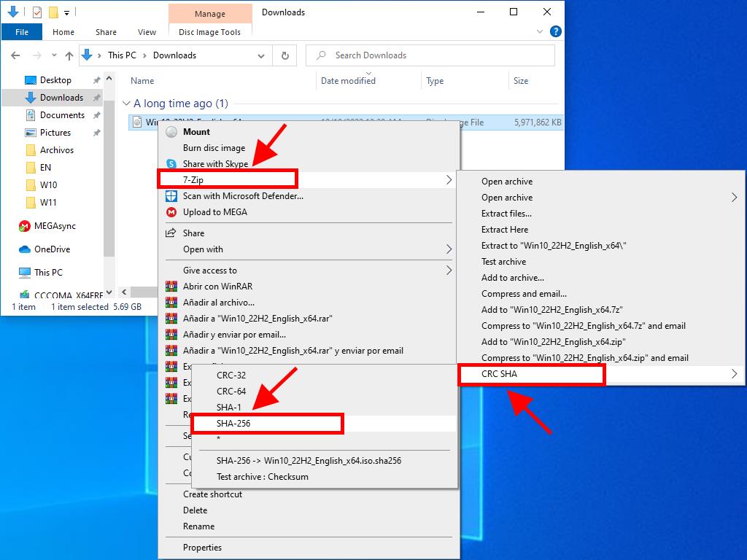The image size is (747, 560).
Task: Click the Microsoft Defender shield icon
Action: 171,196
